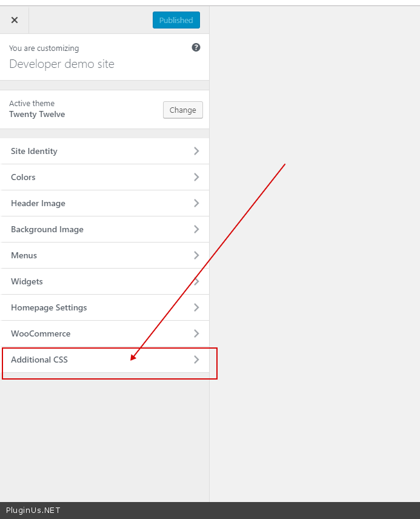
Task: Expand the chevron beside Header Image
Action: coord(196,203)
